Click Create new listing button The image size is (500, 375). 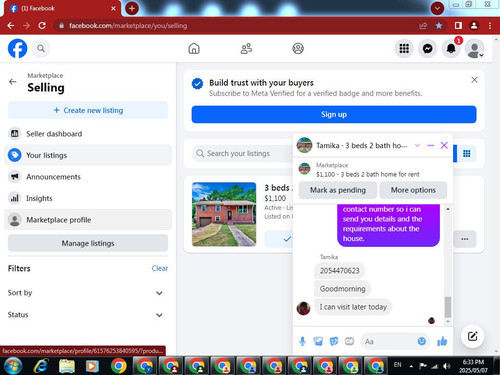click(88, 110)
